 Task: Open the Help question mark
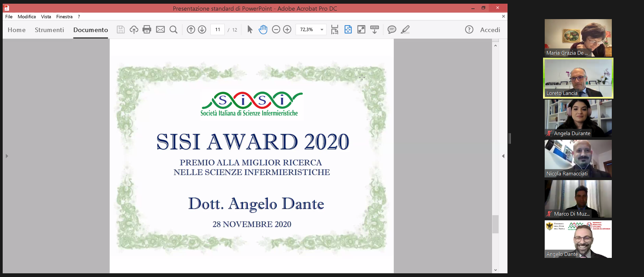point(469,30)
